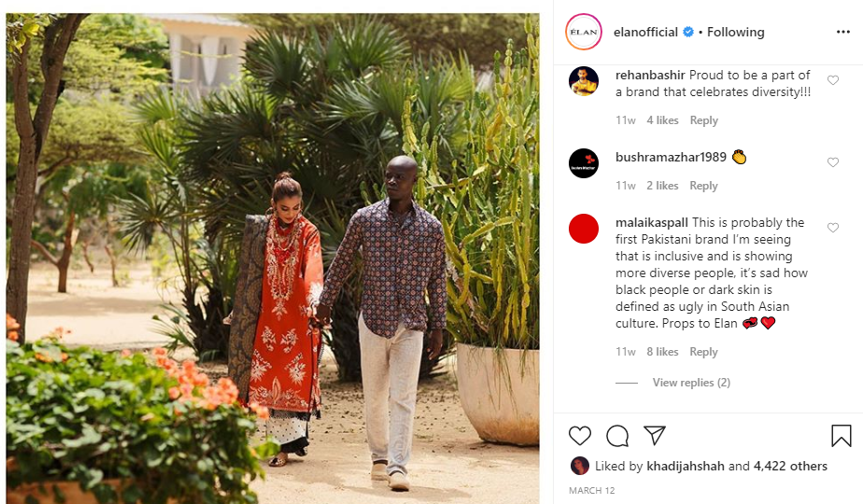Viewport: 863px width, 504px height.
Task: Expand View replies (2) under malaikaspall
Action: [x=691, y=383]
